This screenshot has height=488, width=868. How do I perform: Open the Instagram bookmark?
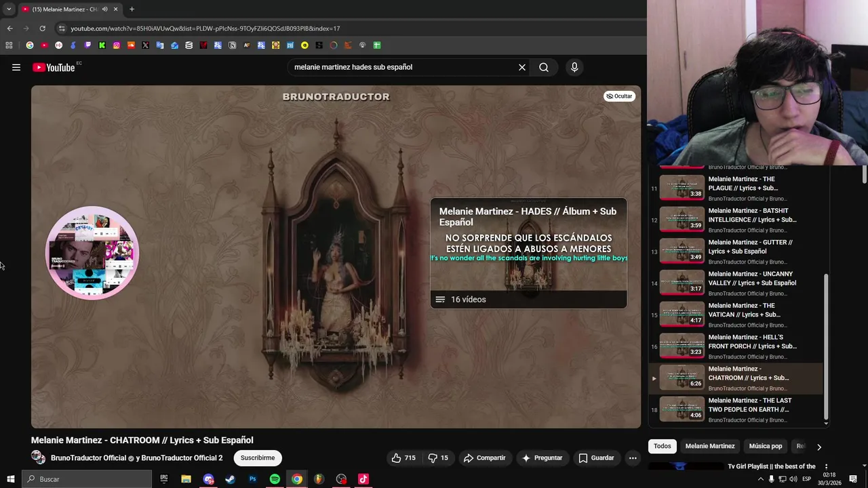pyautogui.click(x=117, y=45)
